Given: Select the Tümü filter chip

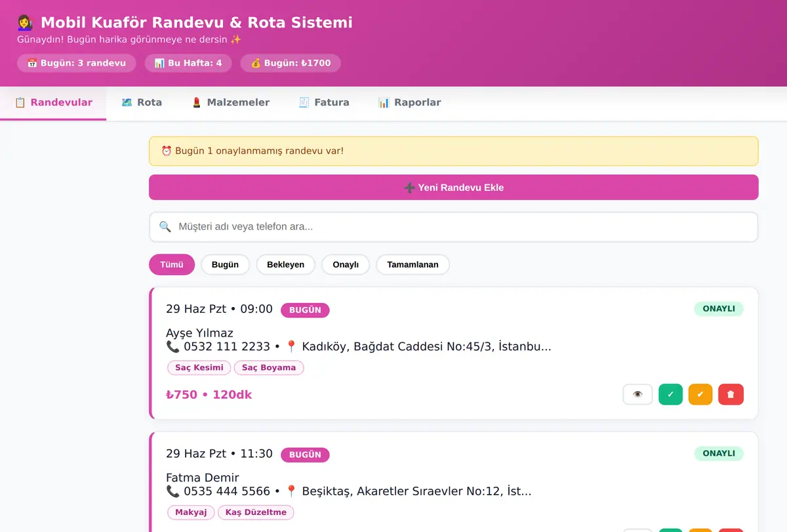Looking at the screenshot, I should (172, 265).
